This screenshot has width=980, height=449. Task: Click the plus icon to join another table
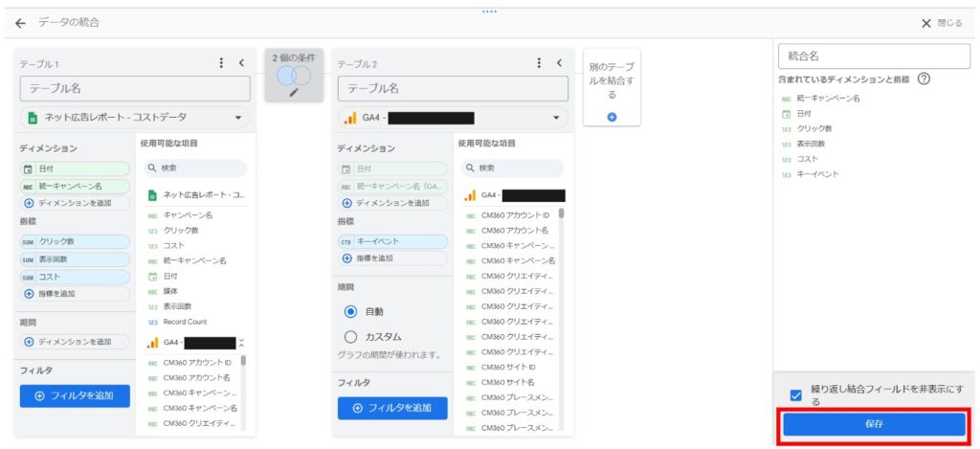click(612, 117)
